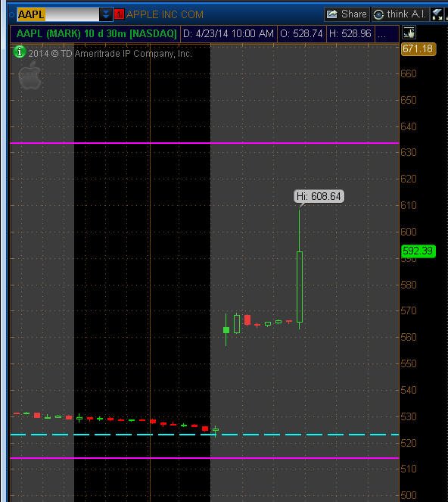
Task: Open the AAPL symbol dropdown arrow
Action: 106,14
